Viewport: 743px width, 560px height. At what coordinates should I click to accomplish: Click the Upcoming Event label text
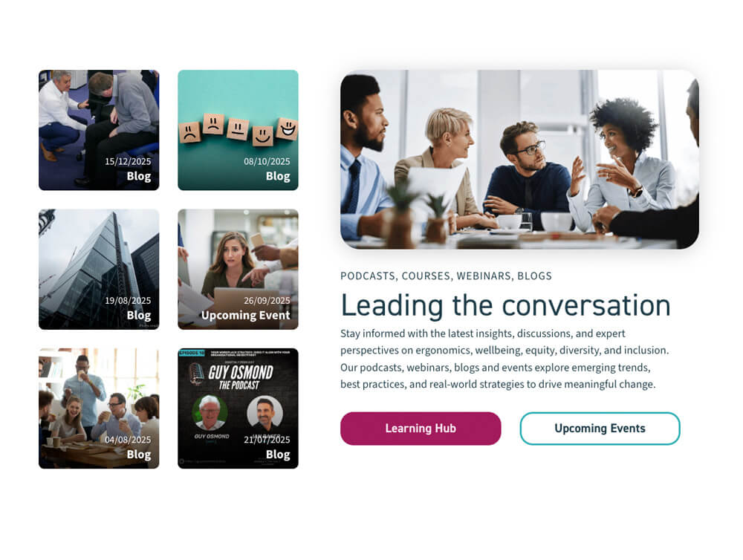pos(245,316)
